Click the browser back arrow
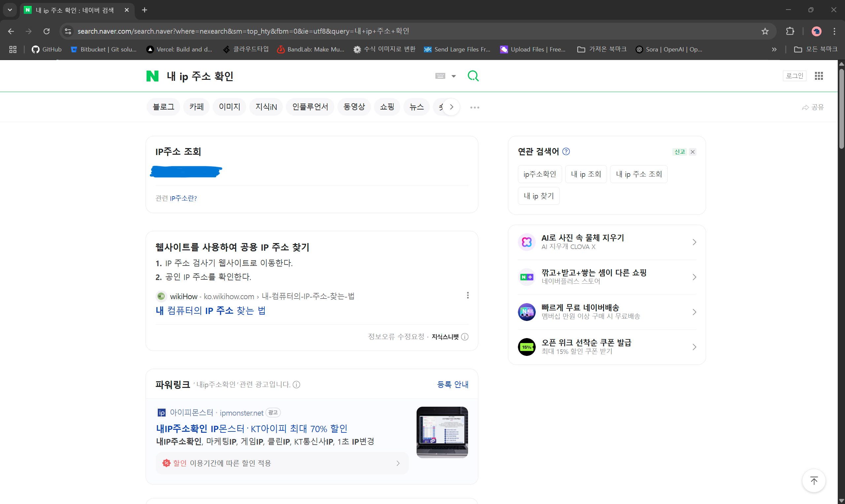 tap(11, 31)
